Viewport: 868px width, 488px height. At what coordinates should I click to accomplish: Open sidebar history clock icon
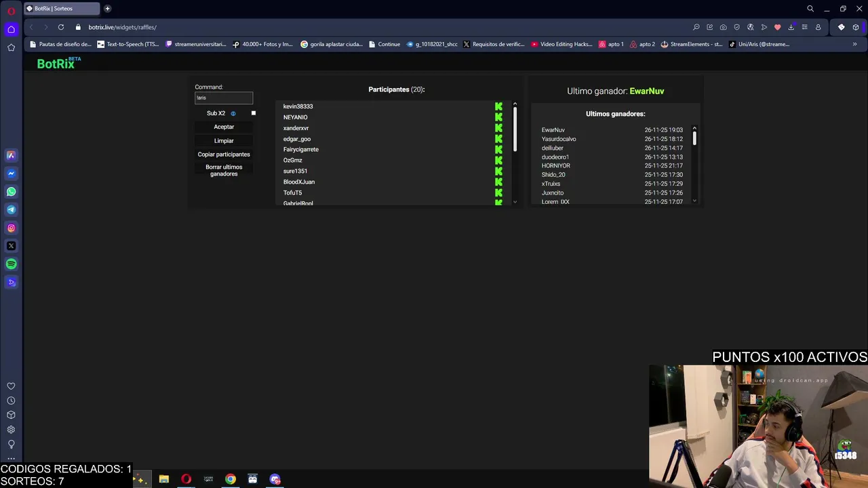(x=11, y=401)
